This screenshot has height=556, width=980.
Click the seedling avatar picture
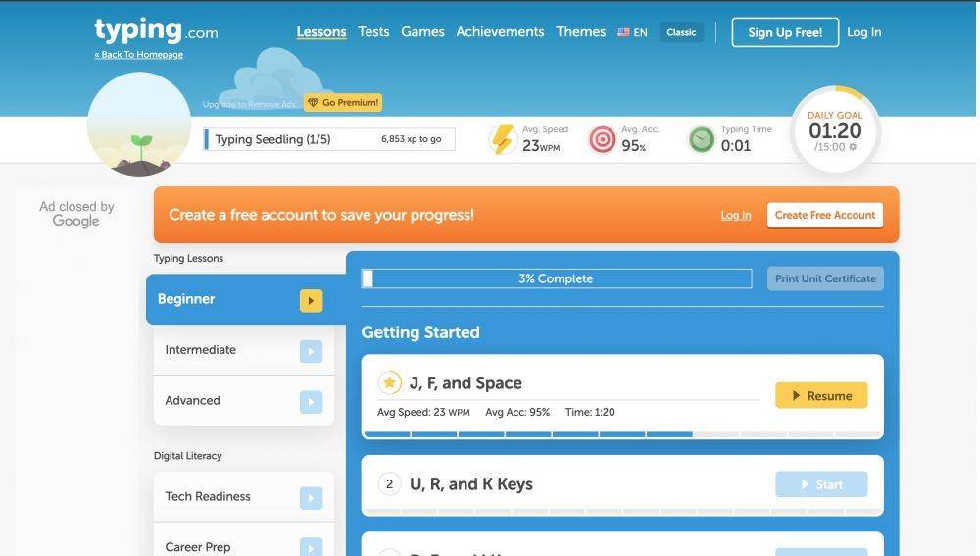[139, 124]
